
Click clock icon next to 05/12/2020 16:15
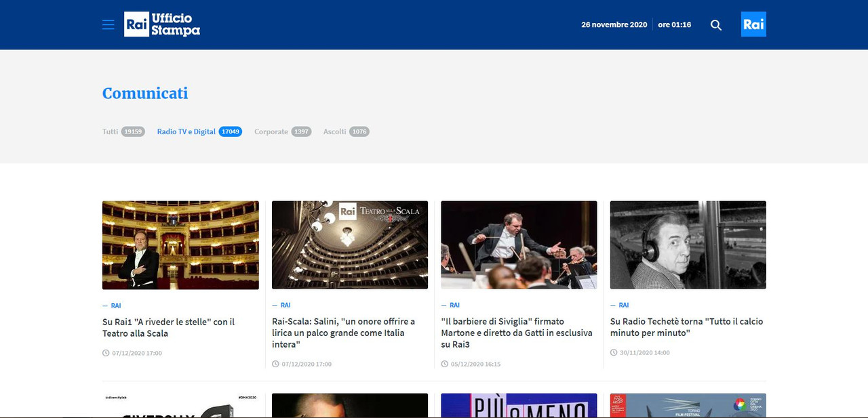pos(444,364)
